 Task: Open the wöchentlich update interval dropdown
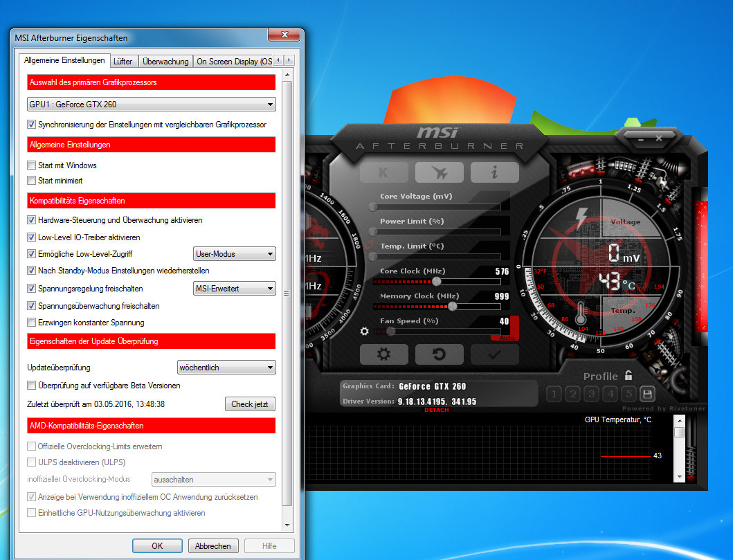click(227, 368)
